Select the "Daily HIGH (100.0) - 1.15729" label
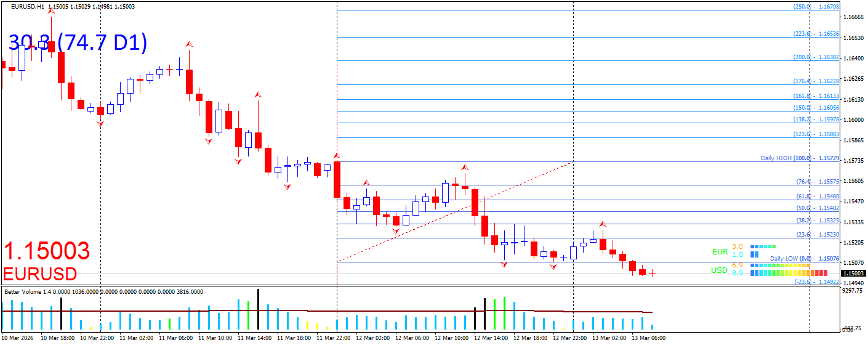Image resolution: width=868 pixels, height=345 pixels. [800, 158]
